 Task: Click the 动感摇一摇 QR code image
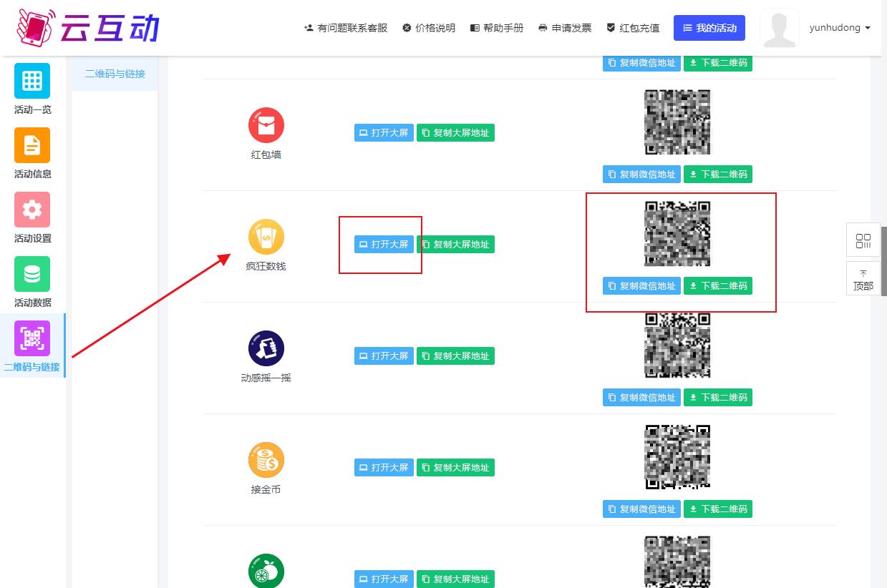point(677,345)
